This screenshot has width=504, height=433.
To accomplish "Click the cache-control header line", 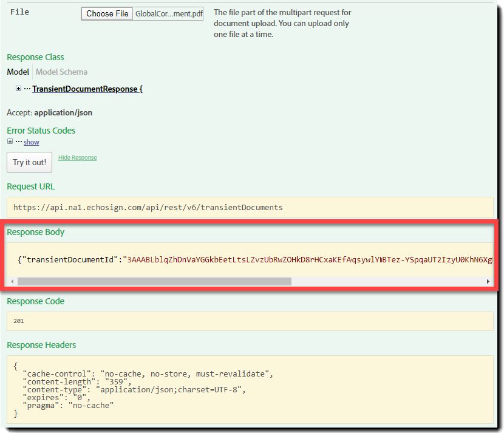I will pos(148,374).
